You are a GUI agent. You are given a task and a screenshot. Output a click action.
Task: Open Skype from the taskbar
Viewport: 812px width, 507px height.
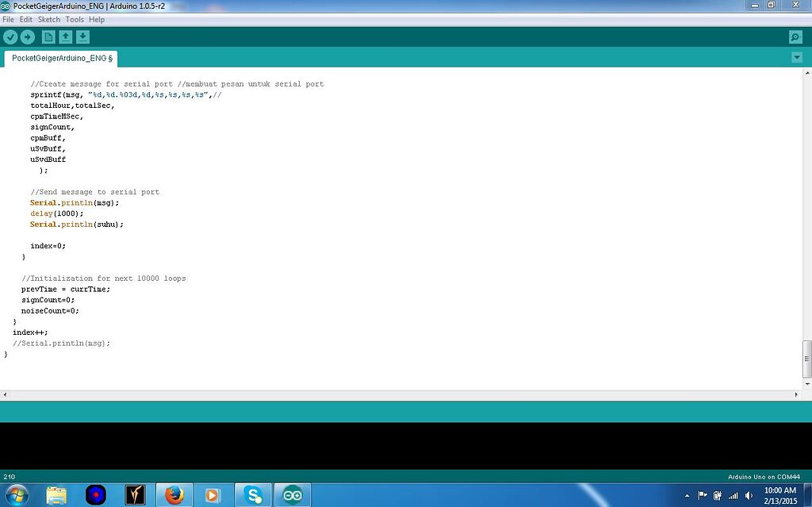click(252, 494)
